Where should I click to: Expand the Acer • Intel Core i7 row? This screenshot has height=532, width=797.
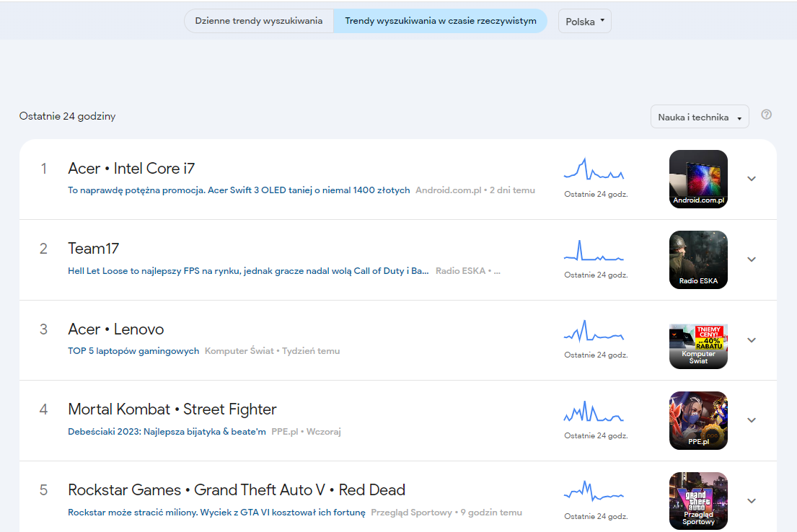point(752,179)
